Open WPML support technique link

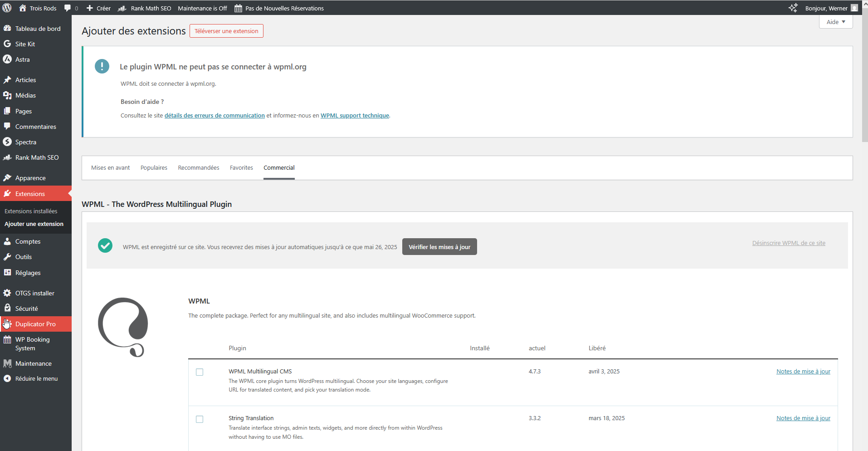[355, 115]
